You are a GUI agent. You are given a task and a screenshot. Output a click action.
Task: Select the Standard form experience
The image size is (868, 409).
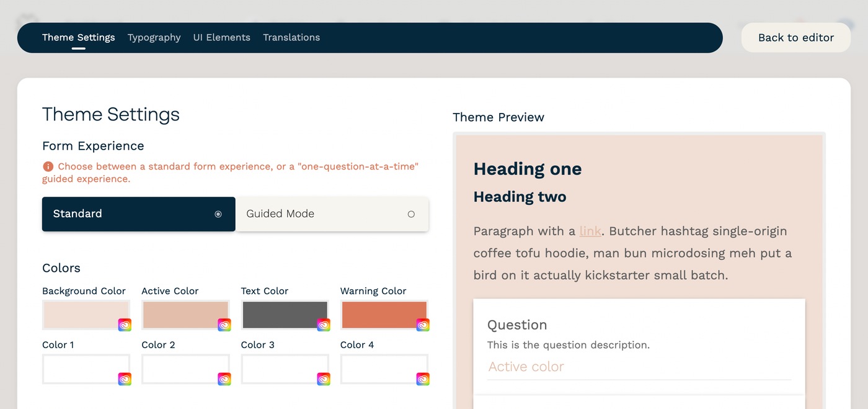pyautogui.click(x=138, y=213)
